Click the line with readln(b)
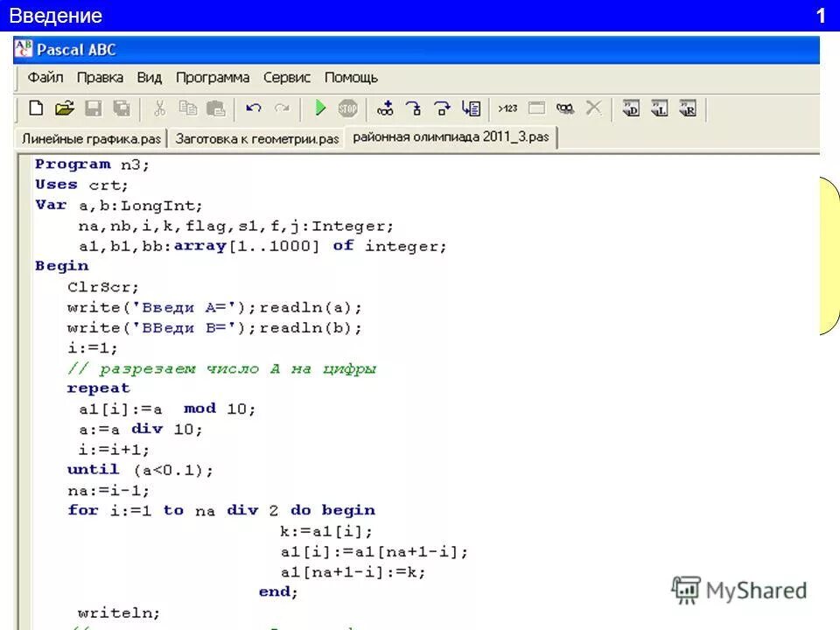 point(215,328)
